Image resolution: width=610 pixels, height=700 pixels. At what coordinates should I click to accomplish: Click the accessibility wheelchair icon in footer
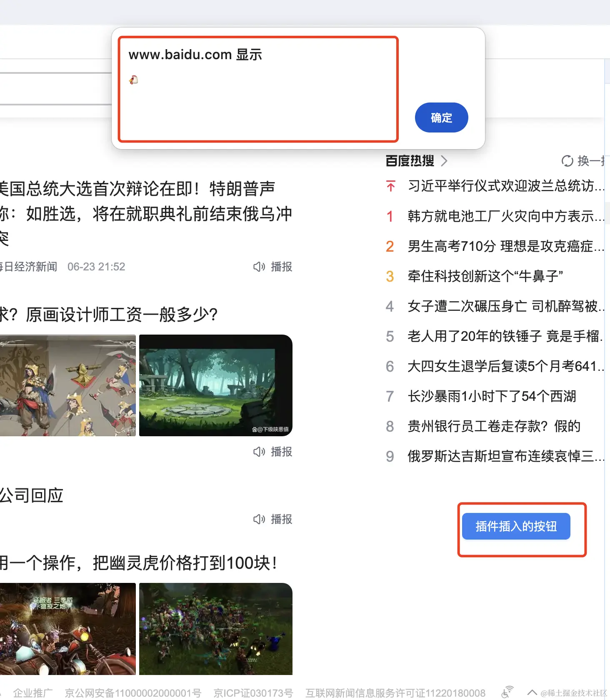(x=507, y=692)
